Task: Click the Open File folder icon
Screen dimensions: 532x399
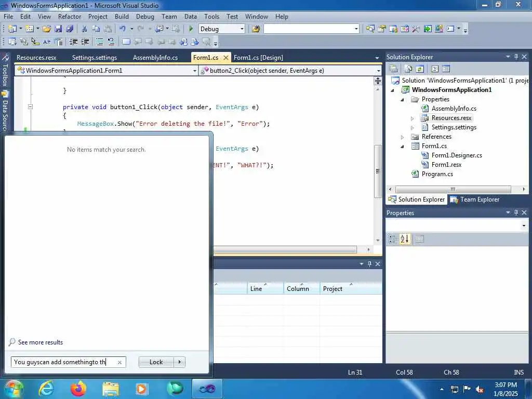Action: coord(46,29)
